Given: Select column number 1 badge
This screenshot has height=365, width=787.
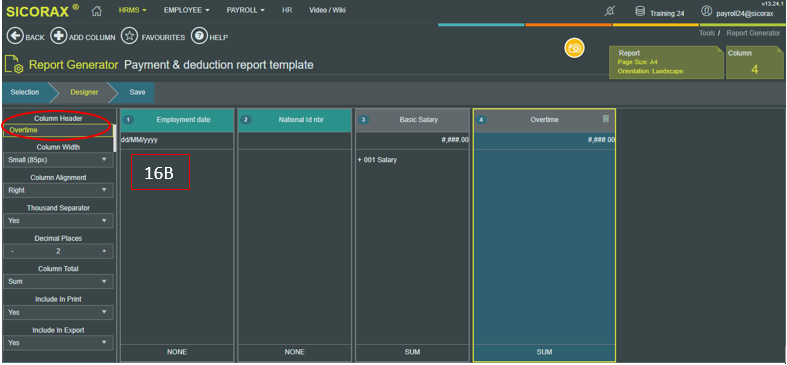Looking at the screenshot, I should coord(128,120).
